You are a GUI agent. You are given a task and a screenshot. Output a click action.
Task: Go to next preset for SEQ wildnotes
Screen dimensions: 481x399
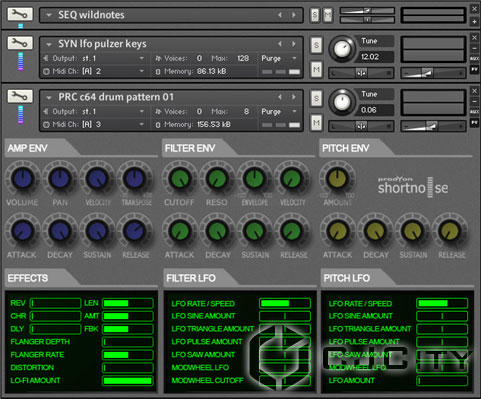pyautogui.click(x=293, y=15)
